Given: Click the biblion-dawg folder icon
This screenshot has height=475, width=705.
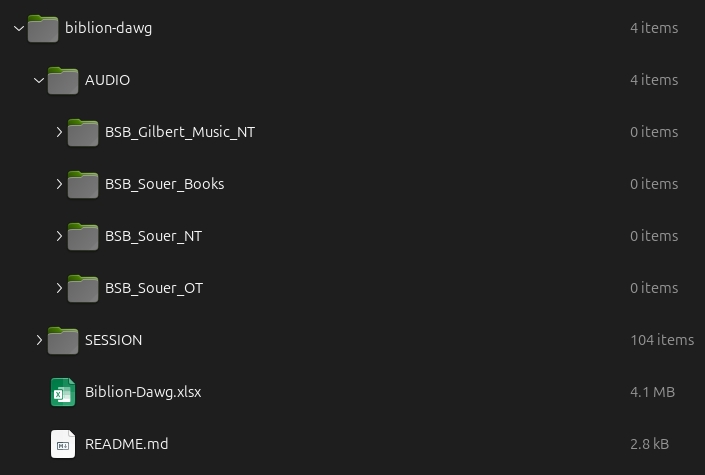Looking at the screenshot, I should [x=43, y=28].
